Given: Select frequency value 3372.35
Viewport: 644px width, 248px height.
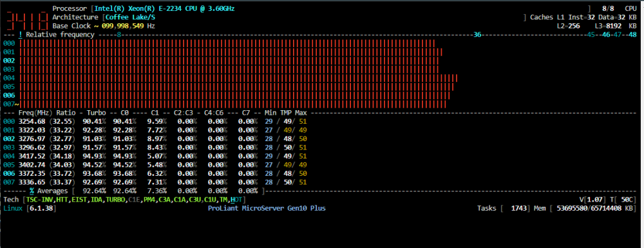Looking at the screenshot, I should coord(32,173).
